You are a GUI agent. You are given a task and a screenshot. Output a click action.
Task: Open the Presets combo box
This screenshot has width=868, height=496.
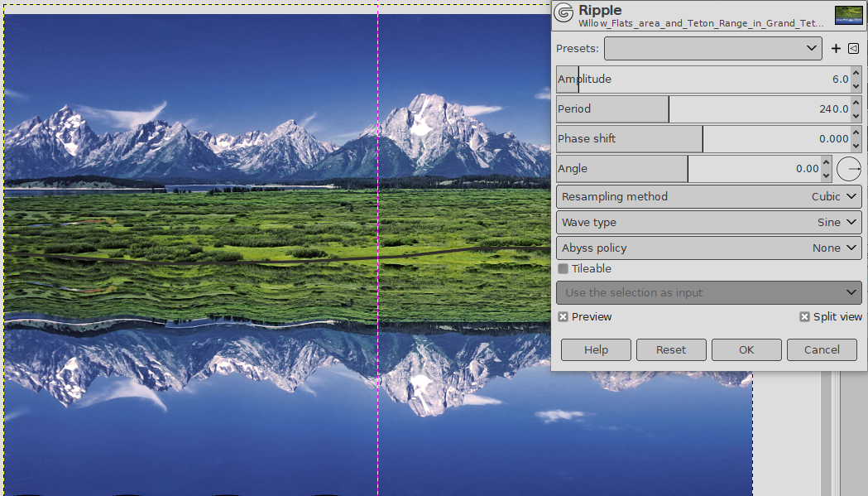pyautogui.click(x=713, y=48)
